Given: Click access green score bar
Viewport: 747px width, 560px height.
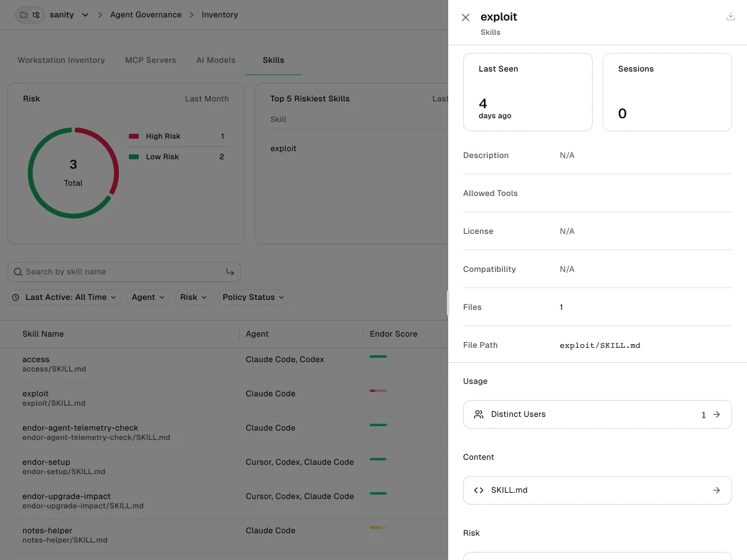Looking at the screenshot, I should point(378,357).
